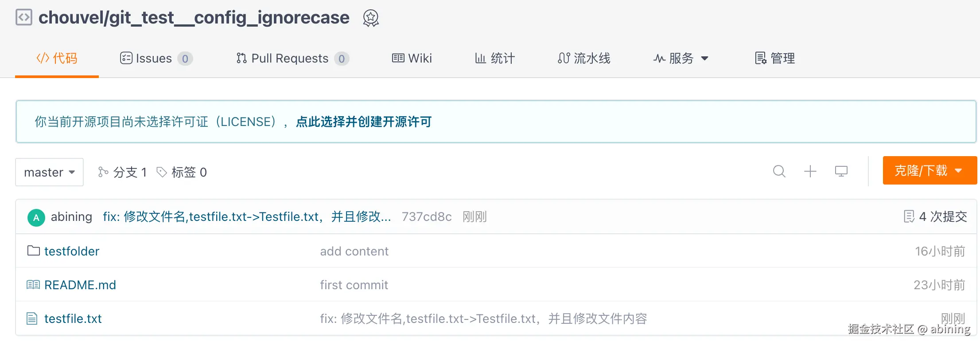Expand the 克隆/下载 dropdown button
The width and height of the screenshot is (980, 346).
(x=929, y=171)
